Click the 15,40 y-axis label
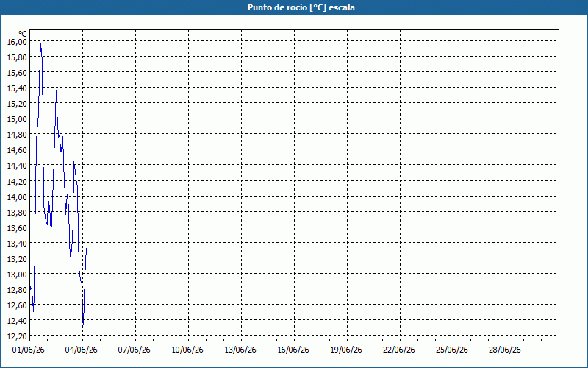 [17, 88]
